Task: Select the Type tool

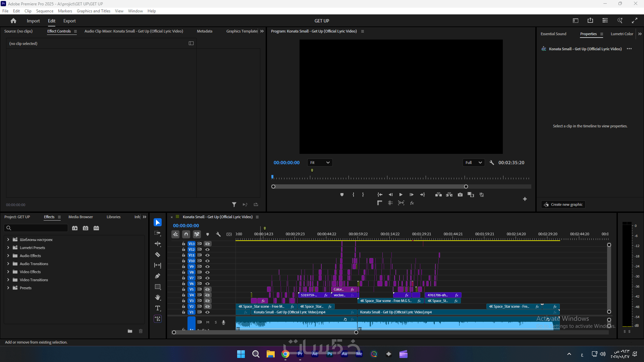Action: point(158,308)
